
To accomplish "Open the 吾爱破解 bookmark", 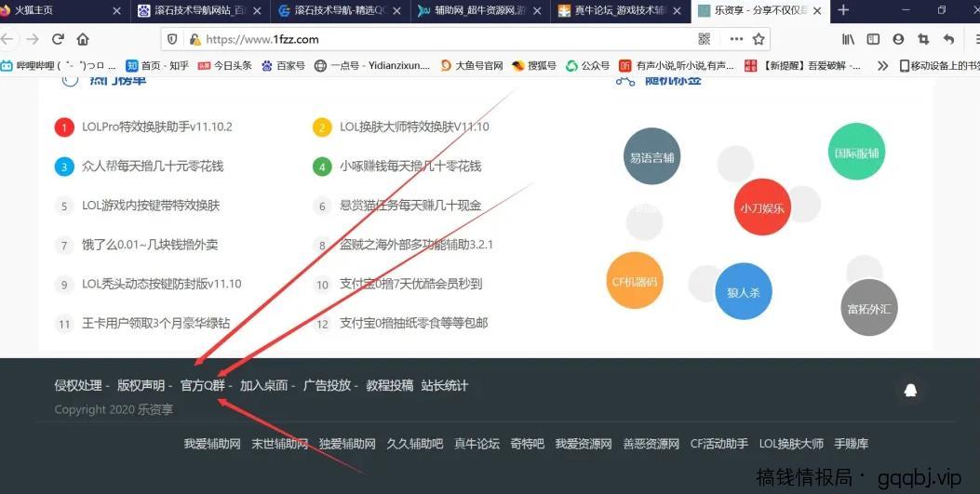I will point(802,65).
